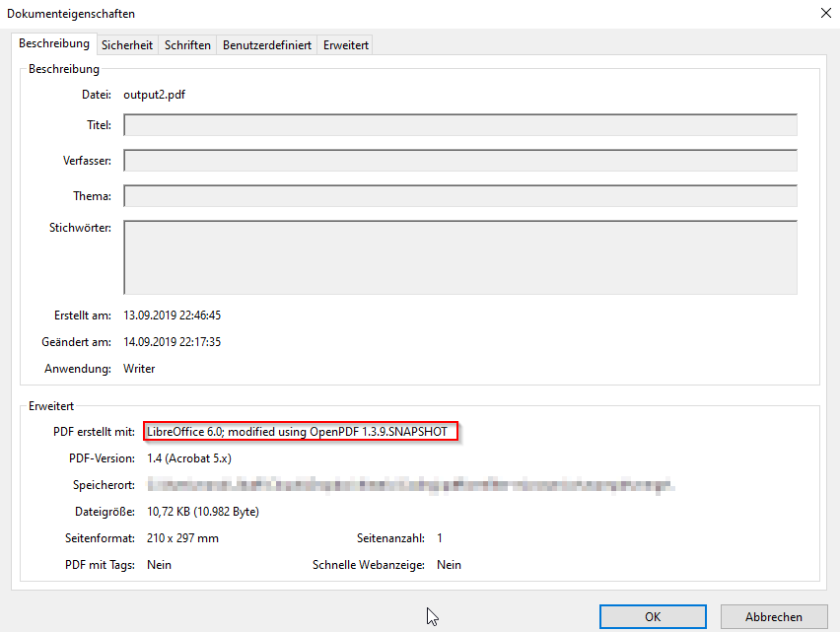Open the Erweitert tab

point(345,44)
